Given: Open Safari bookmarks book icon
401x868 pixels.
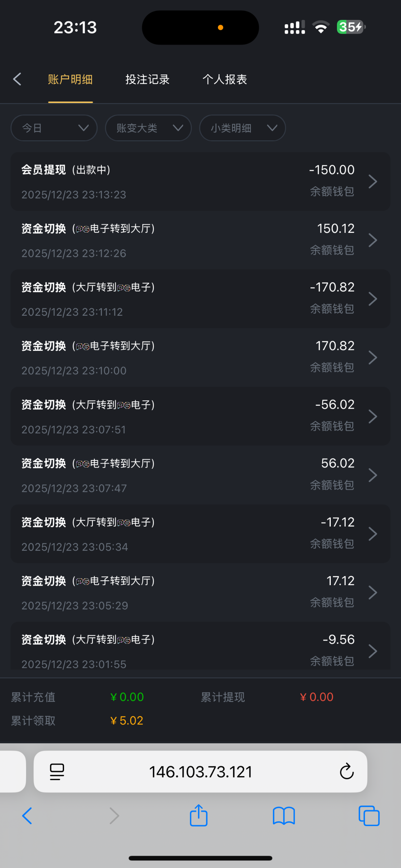Looking at the screenshot, I should point(284,816).
